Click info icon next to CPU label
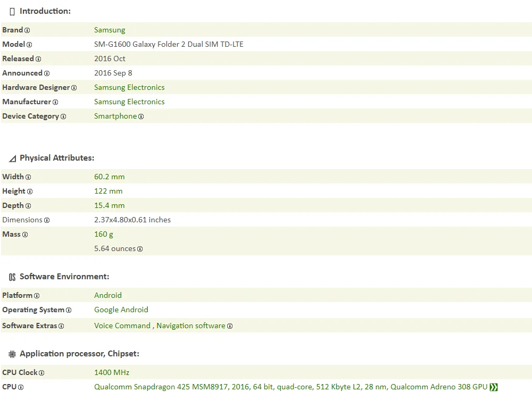Image resolution: width=532 pixels, height=400 pixels. pyautogui.click(x=21, y=387)
